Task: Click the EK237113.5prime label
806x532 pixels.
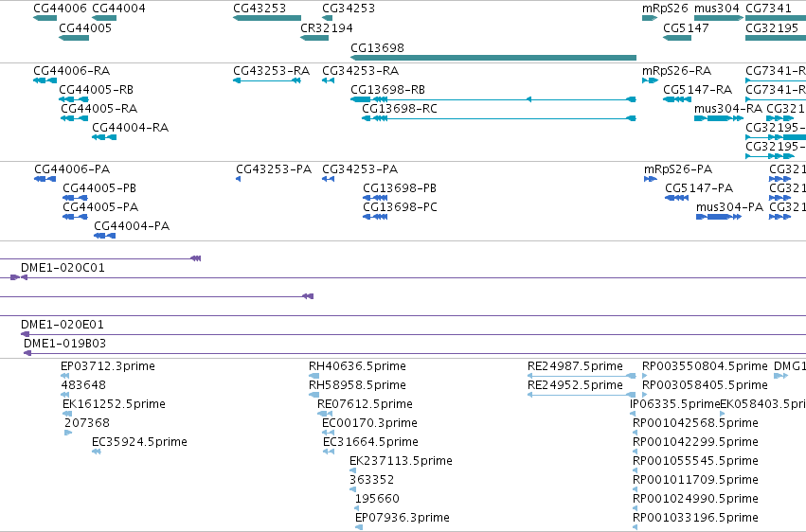Action: click(402, 461)
